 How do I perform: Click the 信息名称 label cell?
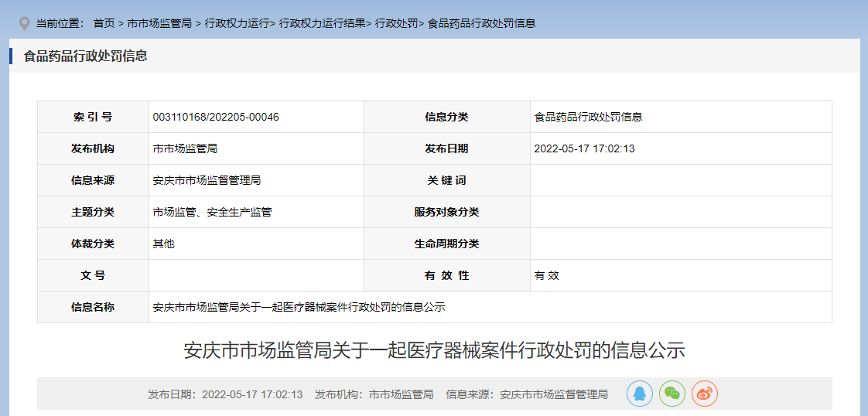(x=93, y=307)
